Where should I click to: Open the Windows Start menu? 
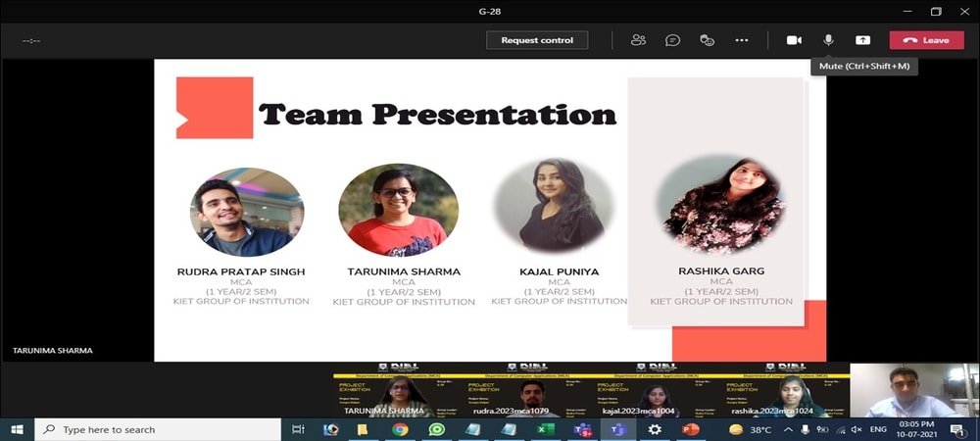pos(17,429)
